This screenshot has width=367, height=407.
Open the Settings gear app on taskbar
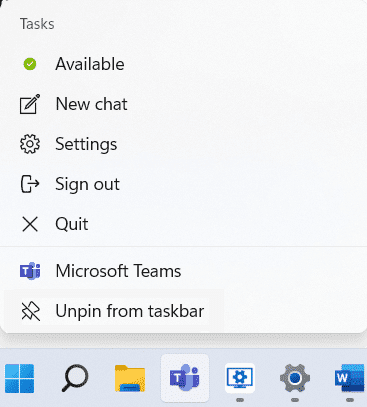point(295,378)
